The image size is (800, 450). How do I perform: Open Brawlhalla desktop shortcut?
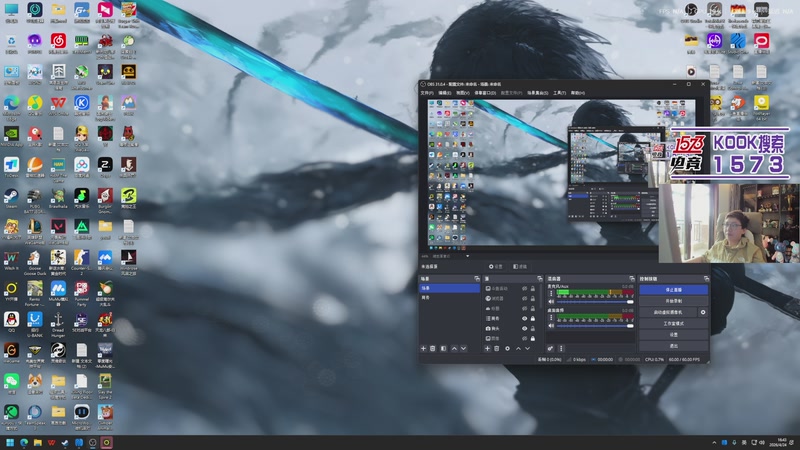(58, 198)
